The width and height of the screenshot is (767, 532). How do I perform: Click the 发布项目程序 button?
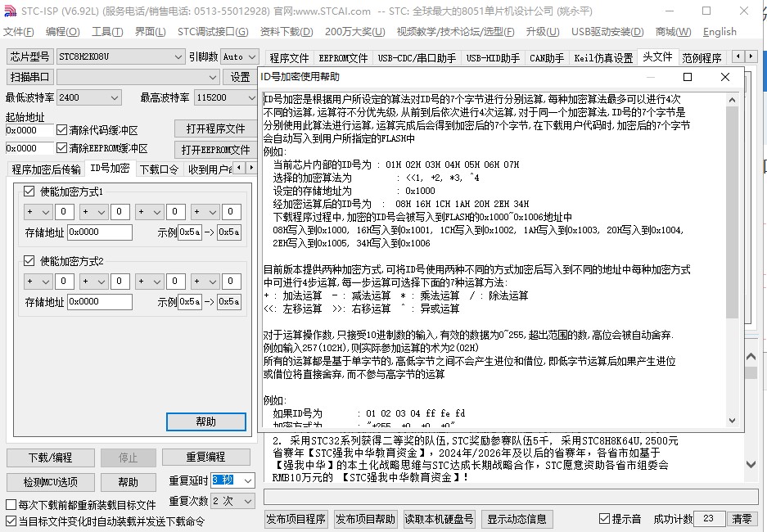point(296,519)
